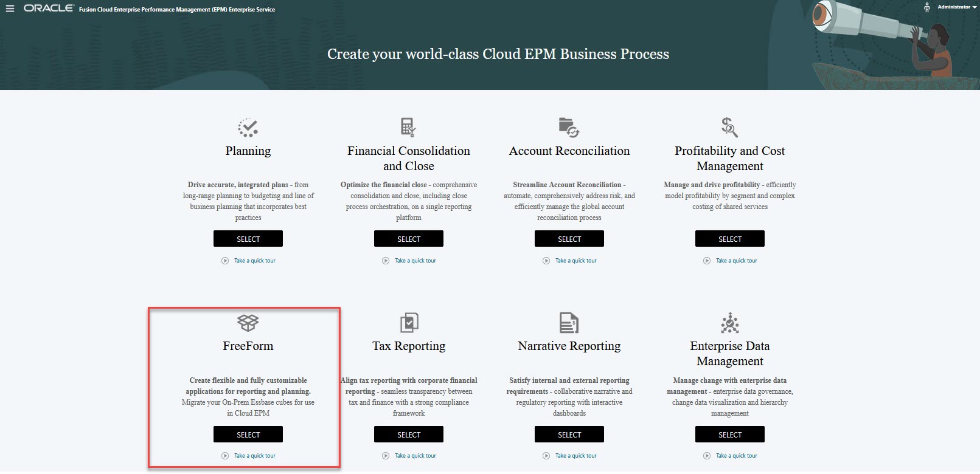This screenshot has height=474, width=980.
Task: Click the Oracle logo
Action: tap(49, 9)
